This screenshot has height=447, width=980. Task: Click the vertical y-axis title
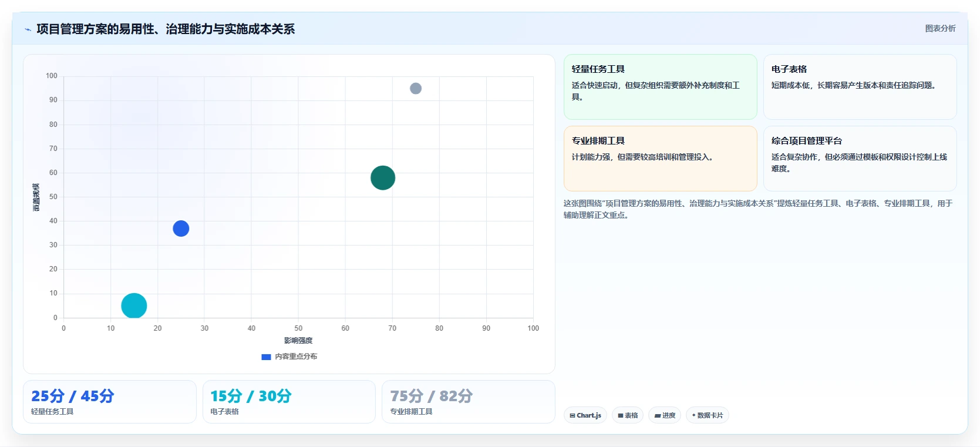[36, 197]
